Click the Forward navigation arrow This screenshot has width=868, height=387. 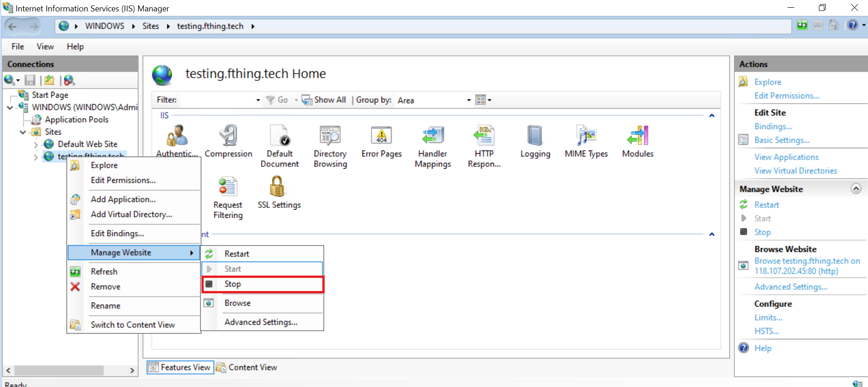34,26
